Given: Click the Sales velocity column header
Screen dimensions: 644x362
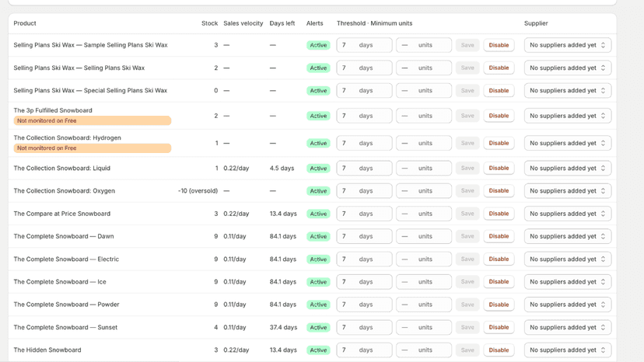Looking at the screenshot, I should (243, 23).
